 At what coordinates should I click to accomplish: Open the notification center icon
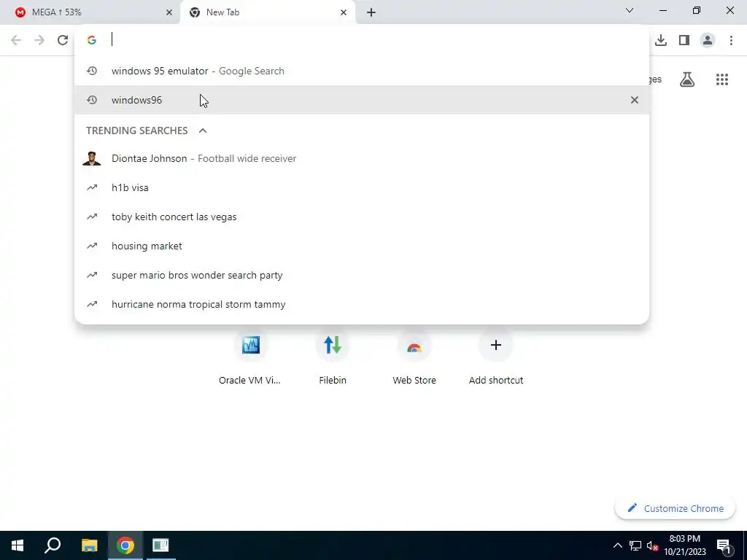click(724, 545)
